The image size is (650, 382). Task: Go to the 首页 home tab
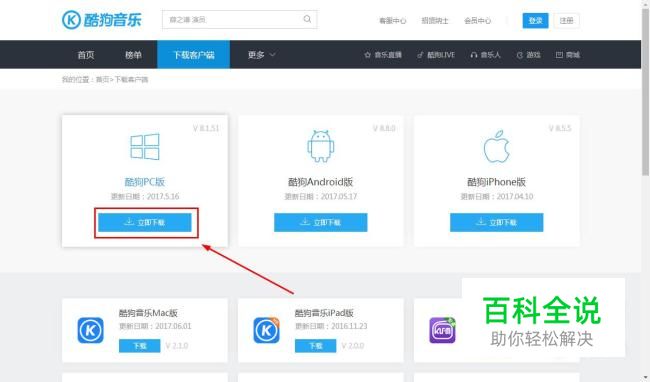(x=86, y=55)
